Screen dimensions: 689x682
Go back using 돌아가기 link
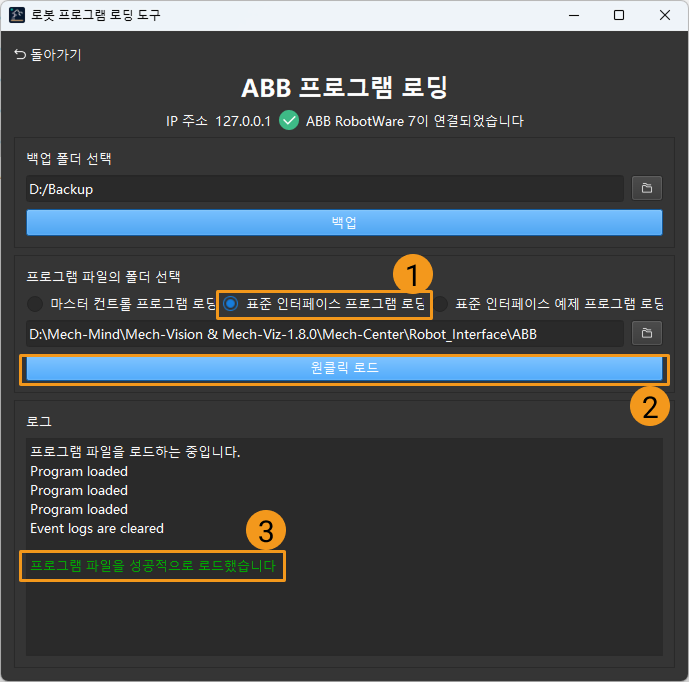pos(47,54)
